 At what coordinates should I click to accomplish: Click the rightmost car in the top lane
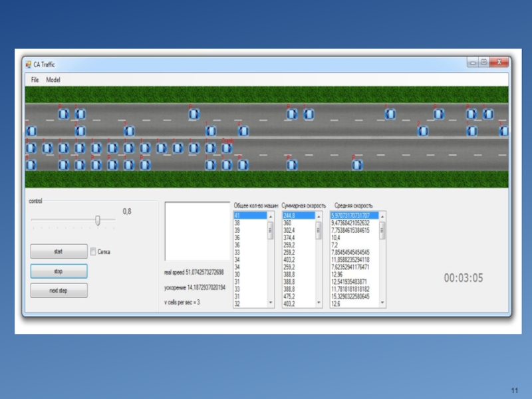489,114
